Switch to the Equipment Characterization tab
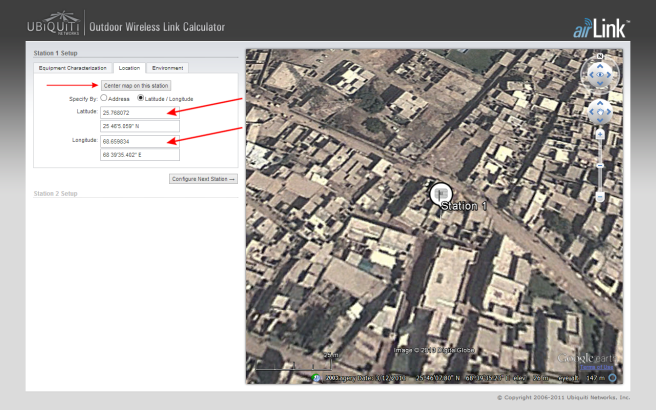 [x=72, y=68]
